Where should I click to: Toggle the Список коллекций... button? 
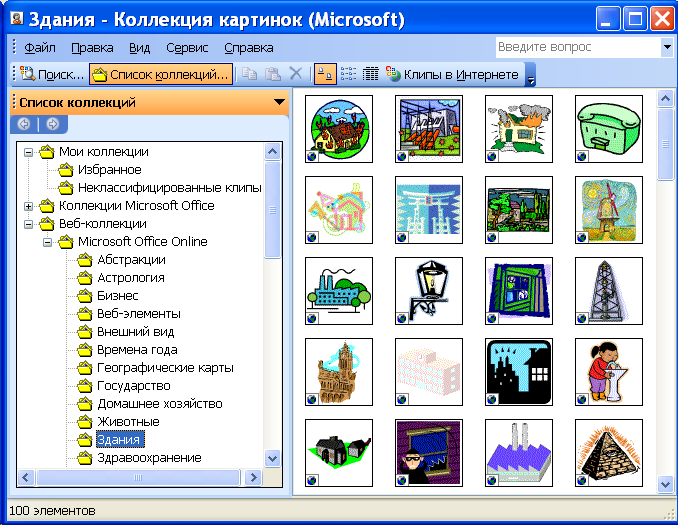point(161,74)
